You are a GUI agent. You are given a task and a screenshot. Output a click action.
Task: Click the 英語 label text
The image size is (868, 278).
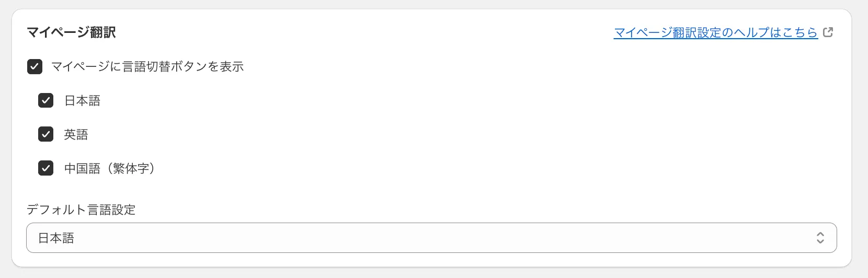coord(76,134)
